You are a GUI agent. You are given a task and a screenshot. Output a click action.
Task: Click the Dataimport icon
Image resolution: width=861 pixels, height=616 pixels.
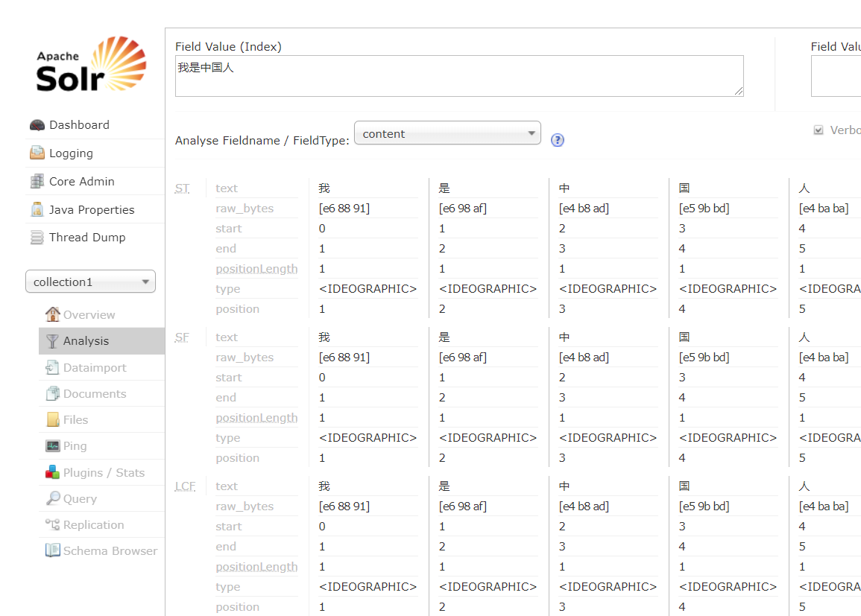(53, 367)
